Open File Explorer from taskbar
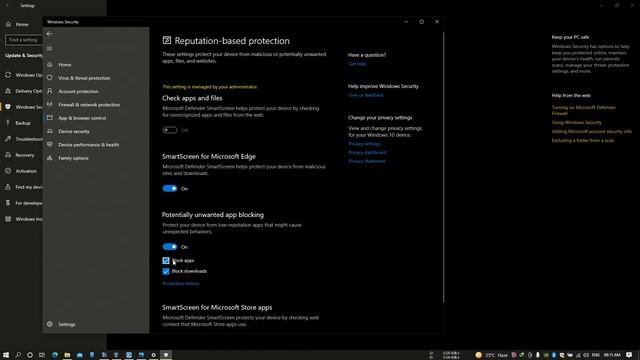The height and width of the screenshot is (360, 640). [x=67, y=355]
